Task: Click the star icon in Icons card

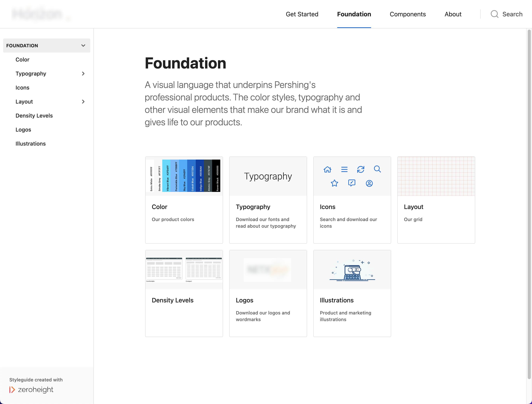Action: (x=334, y=183)
